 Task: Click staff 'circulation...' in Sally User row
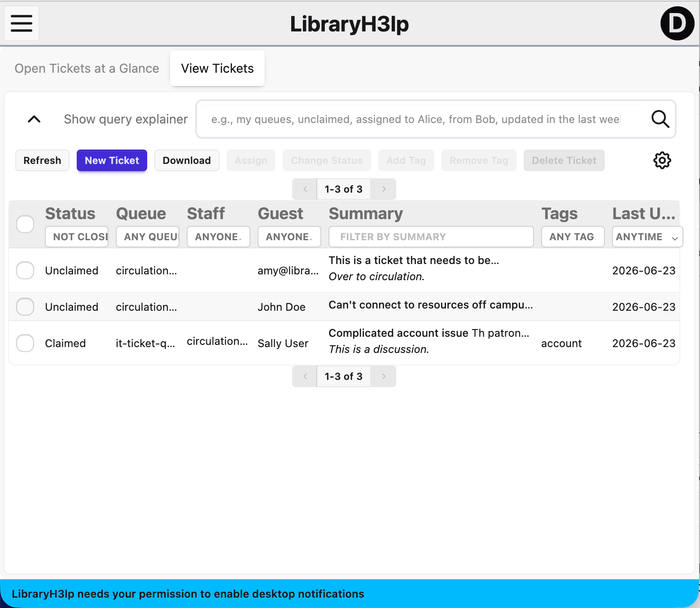click(x=217, y=341)
